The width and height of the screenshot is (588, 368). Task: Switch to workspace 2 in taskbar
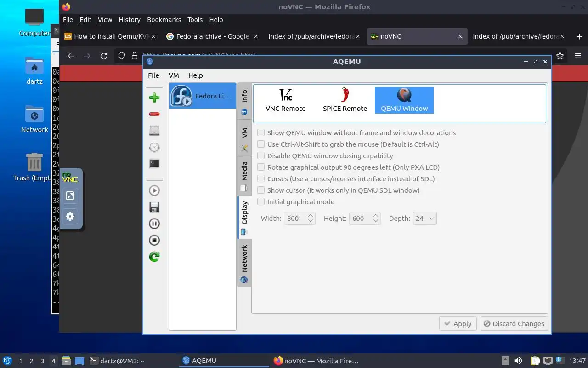(x=31, y=361)
